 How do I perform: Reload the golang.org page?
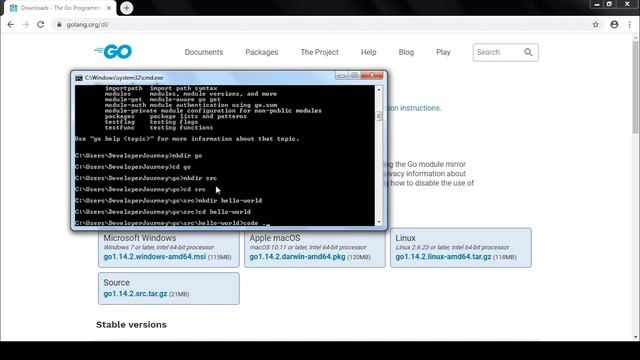(x=40, y=24)
